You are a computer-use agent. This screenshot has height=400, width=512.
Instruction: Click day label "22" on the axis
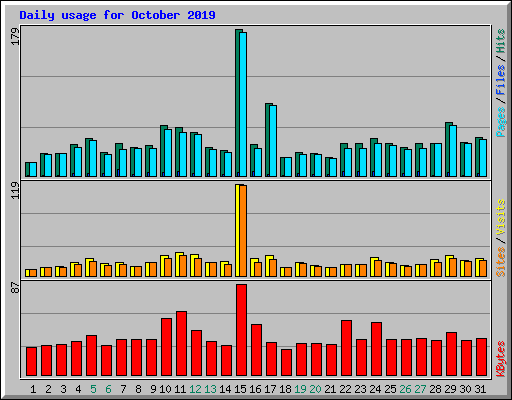(x=345, y=389)
